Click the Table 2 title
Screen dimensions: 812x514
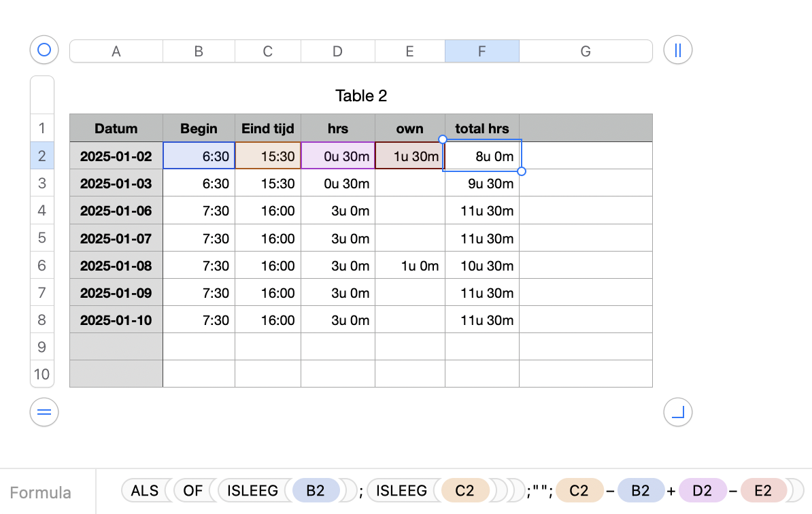361,96
